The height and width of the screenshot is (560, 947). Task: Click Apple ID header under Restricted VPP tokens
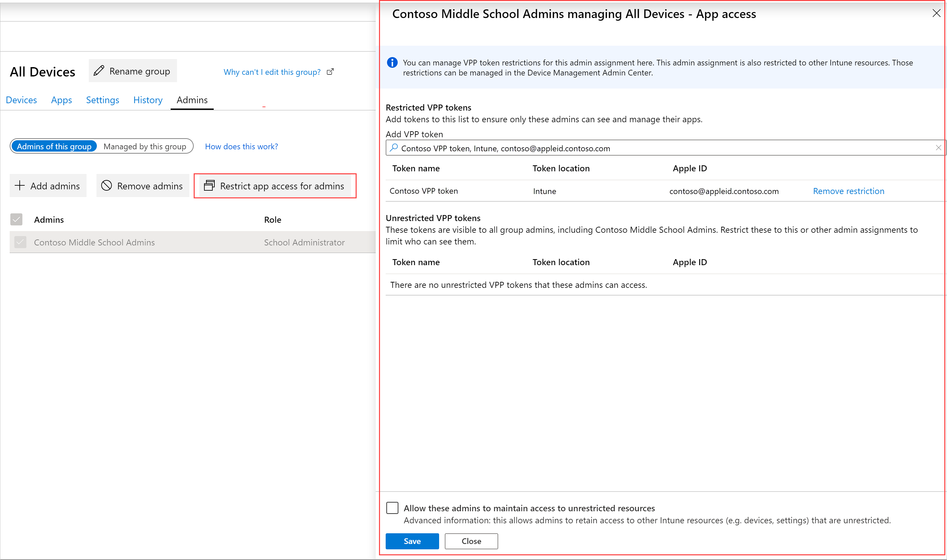pyautogui.click(x=690, y=168)
